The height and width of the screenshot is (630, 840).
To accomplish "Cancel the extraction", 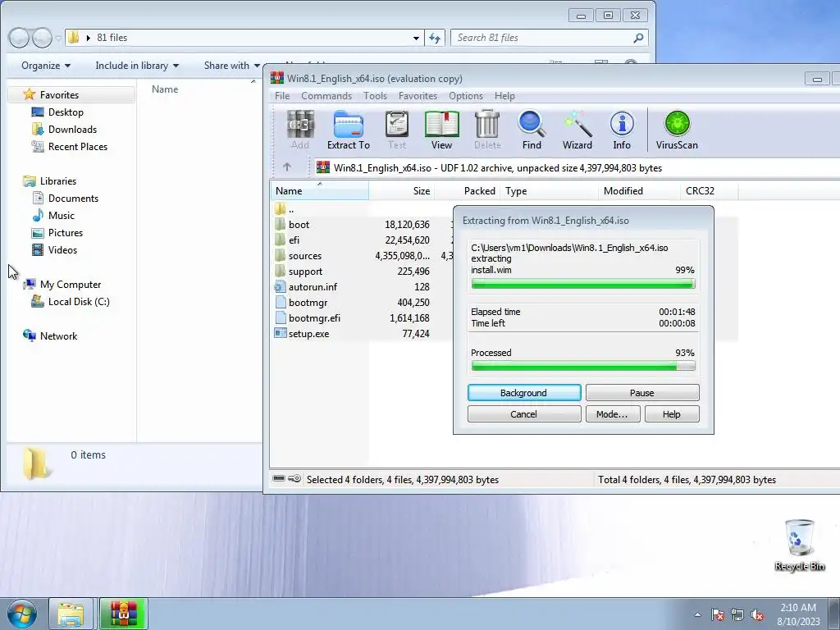I will (524, 414).
